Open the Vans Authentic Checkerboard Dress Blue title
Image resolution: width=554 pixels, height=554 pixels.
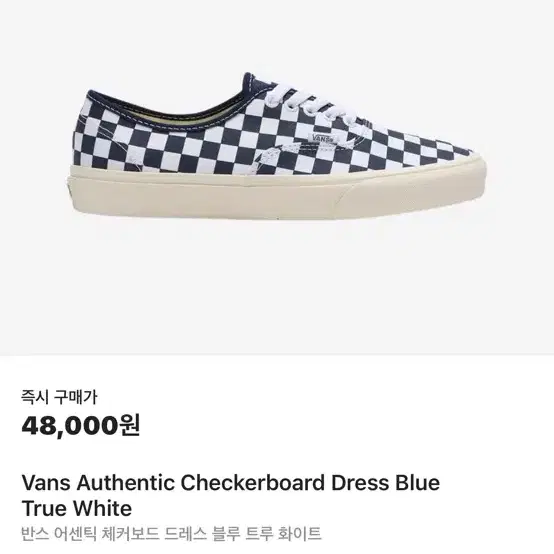(x=230, y=483)
